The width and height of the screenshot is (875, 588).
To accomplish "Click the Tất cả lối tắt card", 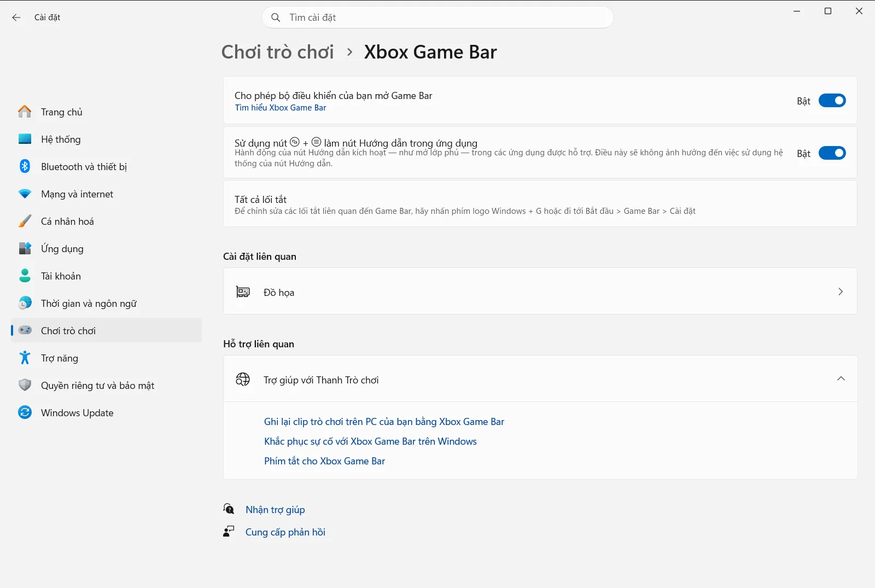I will pos(540,203).
